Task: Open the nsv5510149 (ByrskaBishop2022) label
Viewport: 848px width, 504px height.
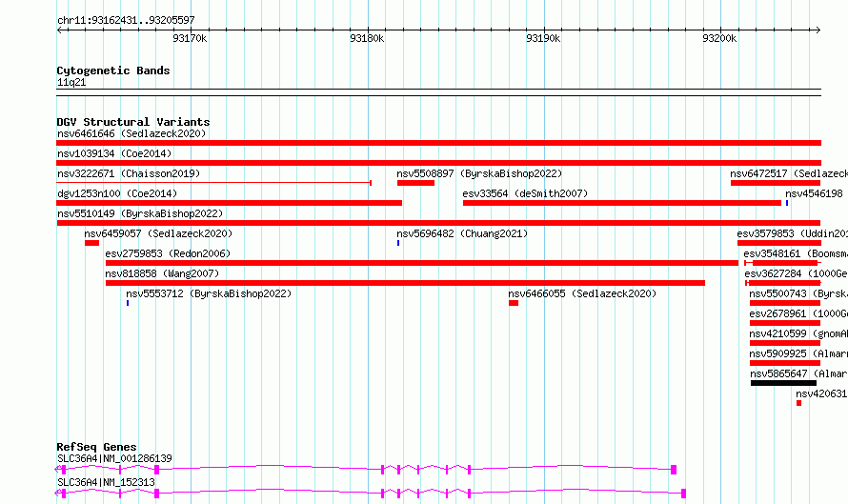Action: tap(140, 213)
